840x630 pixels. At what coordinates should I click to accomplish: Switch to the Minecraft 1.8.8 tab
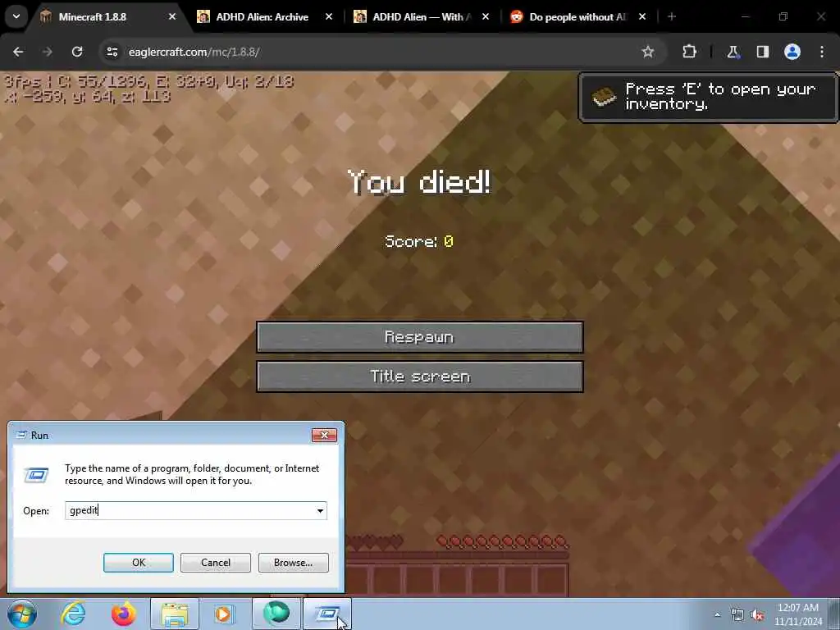tap(107, 17)
